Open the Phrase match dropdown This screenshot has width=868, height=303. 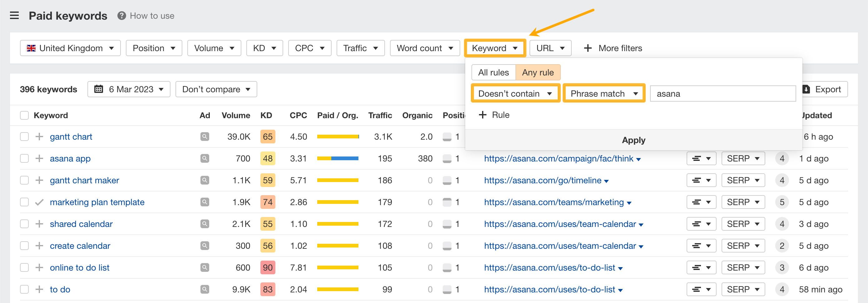tap(604, 94)
